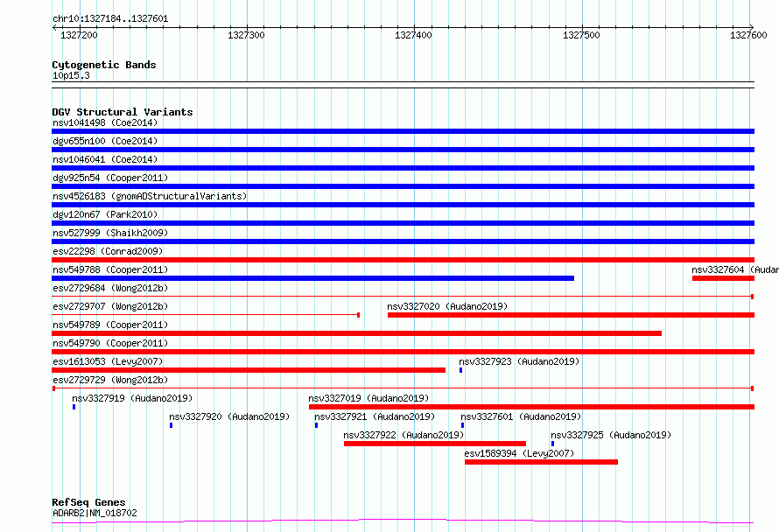
Task: Open the esv22298 (Conrad2009) label
Action: [108, 251]
